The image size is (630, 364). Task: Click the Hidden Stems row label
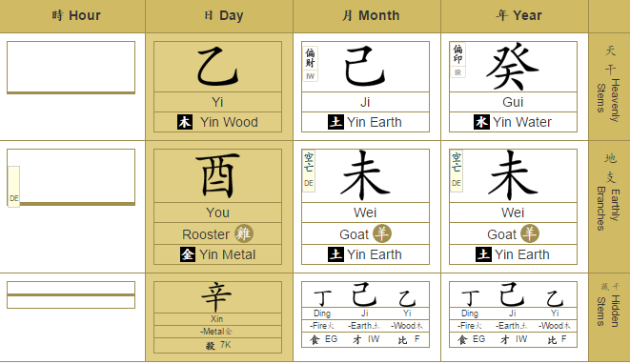pyautogui.click(x=609, y=305)
